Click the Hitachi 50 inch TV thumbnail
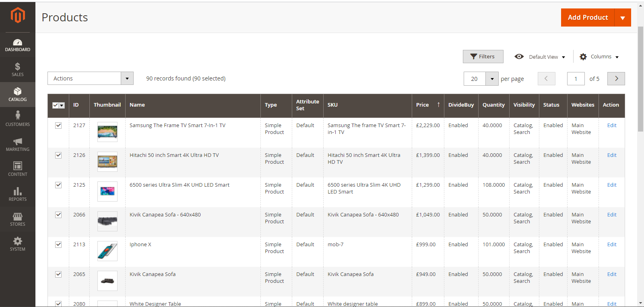Image resolution: width=644 pixels, height=307 pixels. point(107,162)
